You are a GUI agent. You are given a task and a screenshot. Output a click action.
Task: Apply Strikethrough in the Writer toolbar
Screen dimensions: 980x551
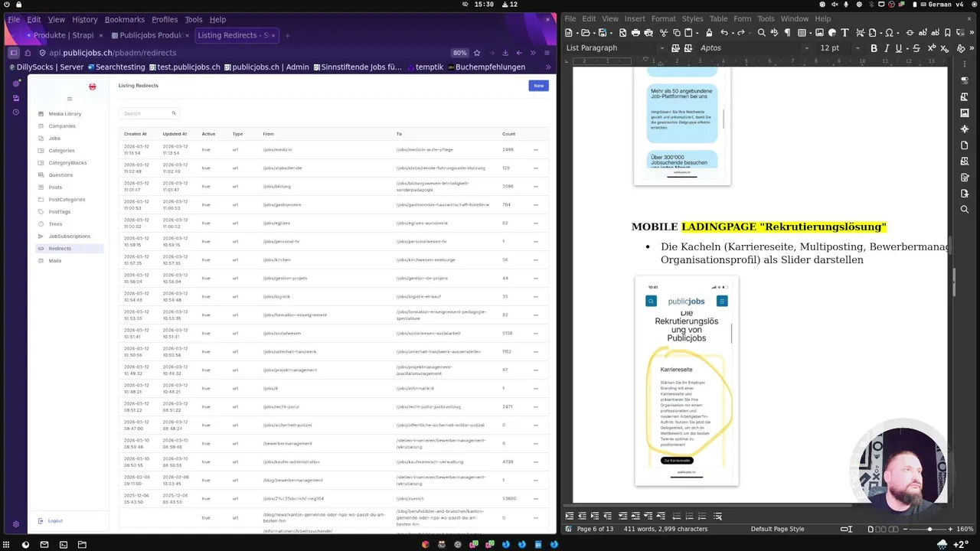(x=916, y=48)
